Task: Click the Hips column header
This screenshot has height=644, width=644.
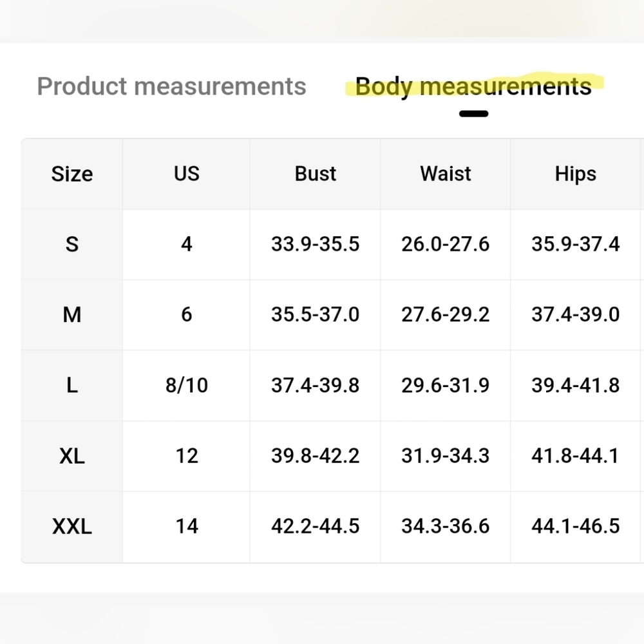Action: [x=575, y=174]
